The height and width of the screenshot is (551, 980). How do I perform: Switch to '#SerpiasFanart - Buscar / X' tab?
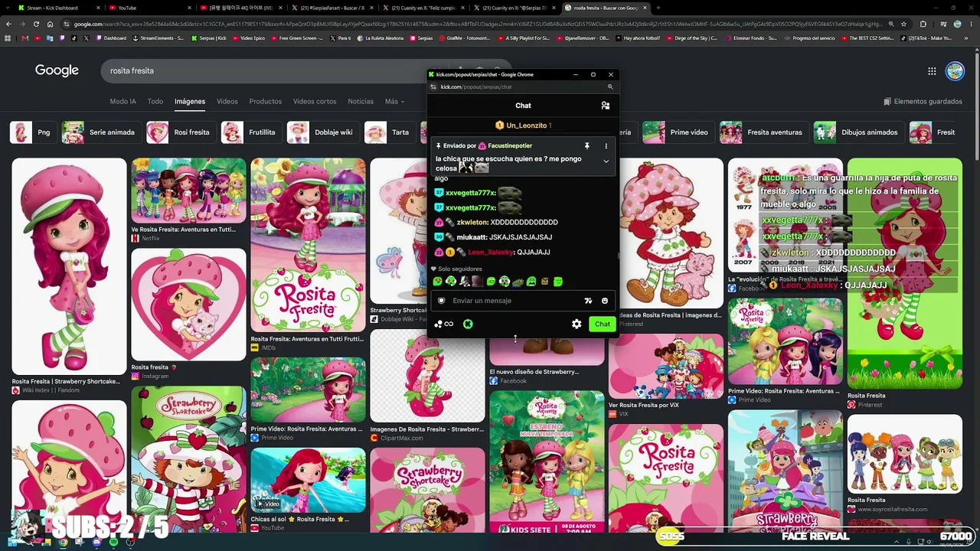331,8
